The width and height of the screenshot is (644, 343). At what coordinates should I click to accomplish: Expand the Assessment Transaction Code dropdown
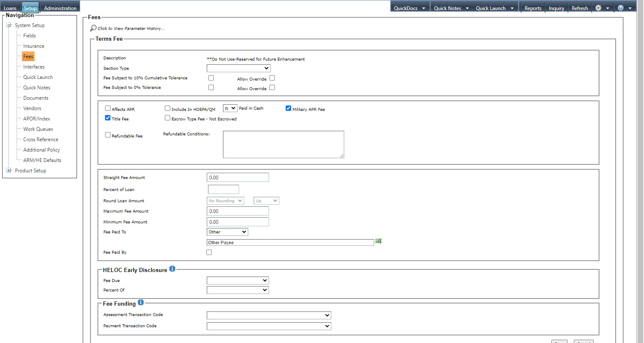[x=269, y=316]
